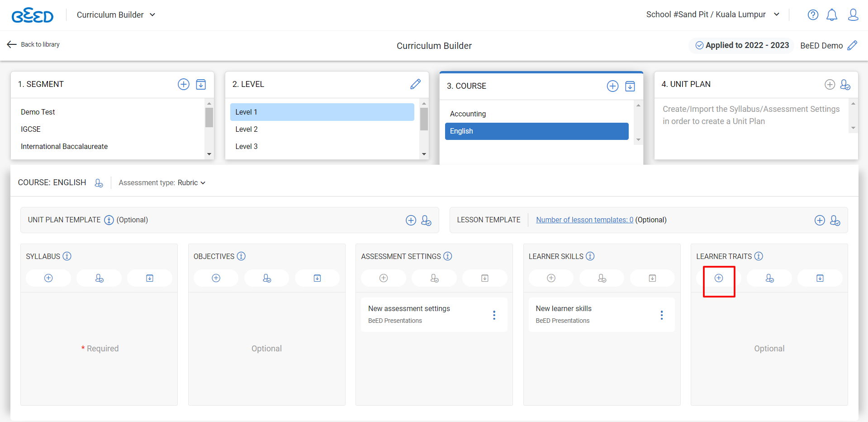Open Course English user assignment icon
The image size is (868, 422).
tap(99, 183)
